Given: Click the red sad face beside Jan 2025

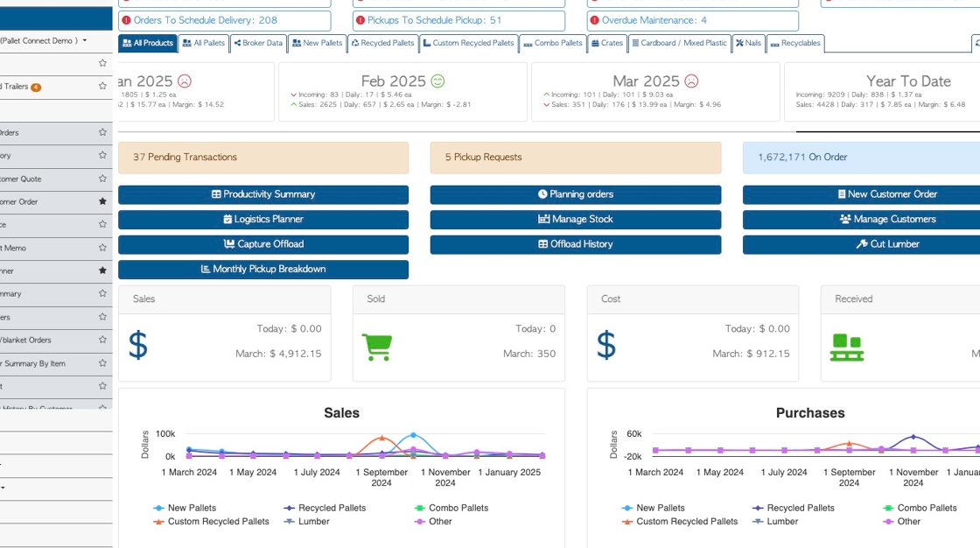Looking at the screenshot, I should pyautogui.click(x=185, y=81).
